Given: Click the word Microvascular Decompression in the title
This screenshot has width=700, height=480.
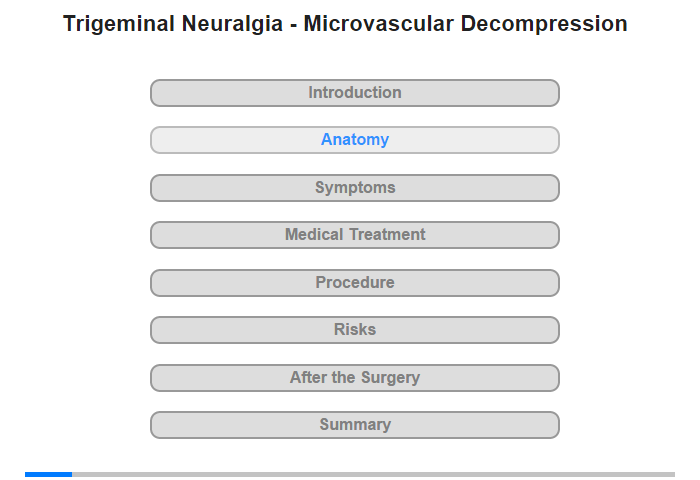Looking at the screenshot, I should point(466,24).
